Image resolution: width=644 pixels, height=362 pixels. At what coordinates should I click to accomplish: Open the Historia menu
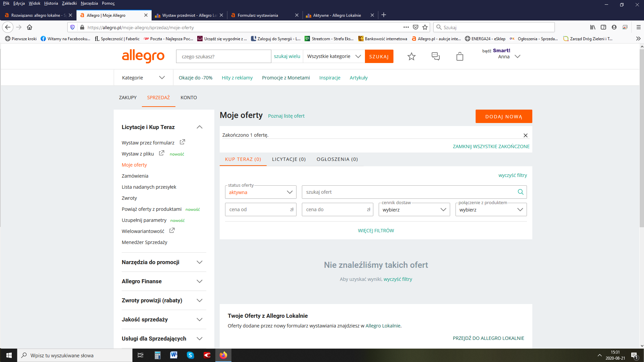click(x=51, y=3)
